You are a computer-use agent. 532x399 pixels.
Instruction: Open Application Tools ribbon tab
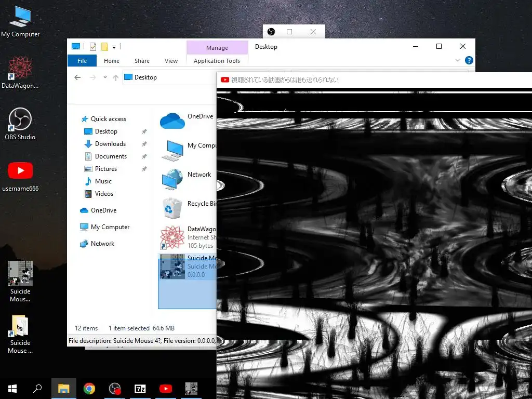click(x=217, y=61)
